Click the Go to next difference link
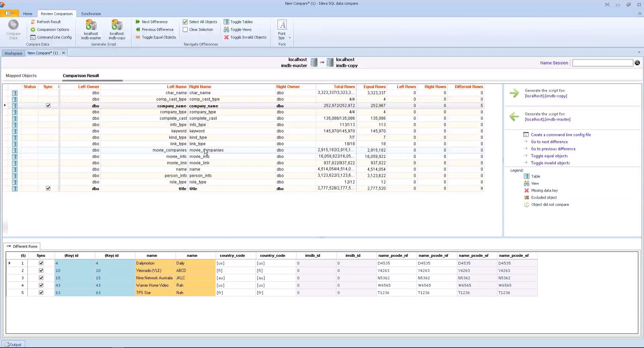This screenshot has width=644, height=348. 549,142
